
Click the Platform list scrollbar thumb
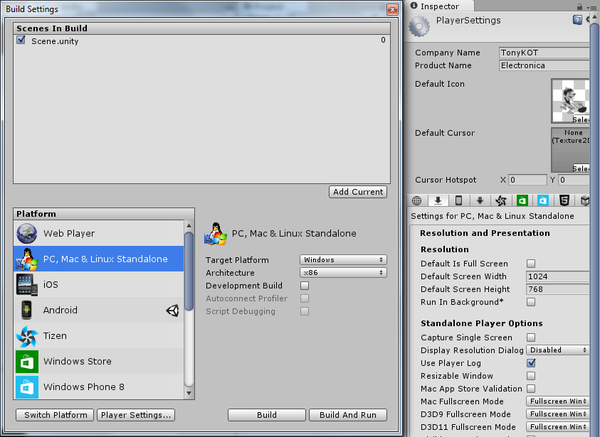click(x=189, y=271)
